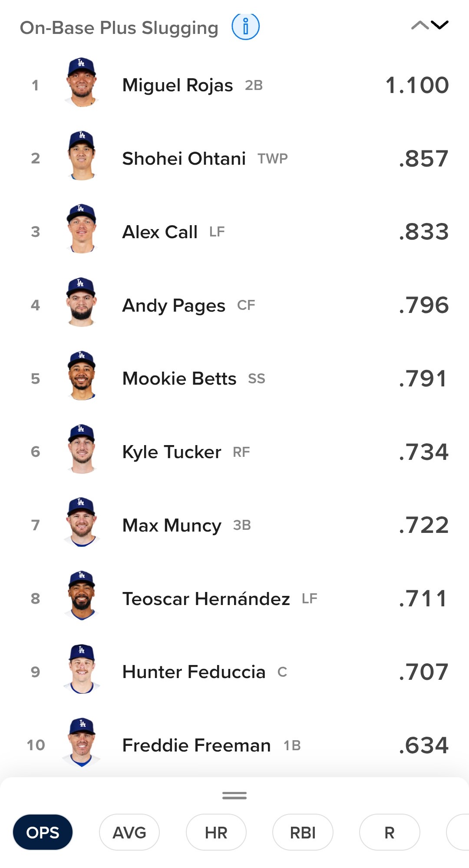Choose the RBI stat tab
This screenshot has height=868, width=469.
[x=303, y=832]
